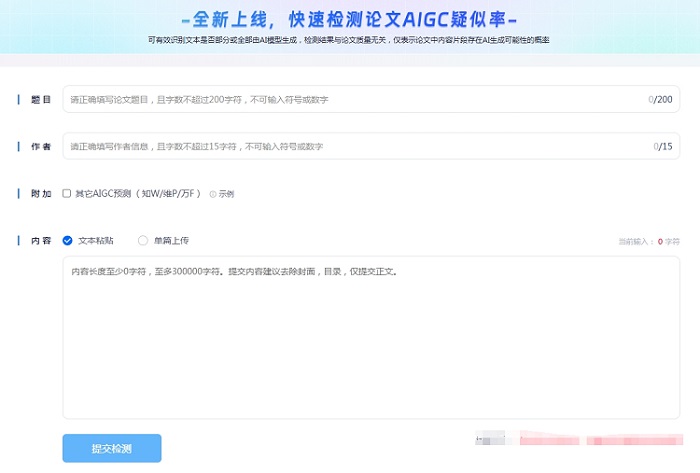700x473 pixels.
Task: Click the 作者 field label
Action: [41, 146]
